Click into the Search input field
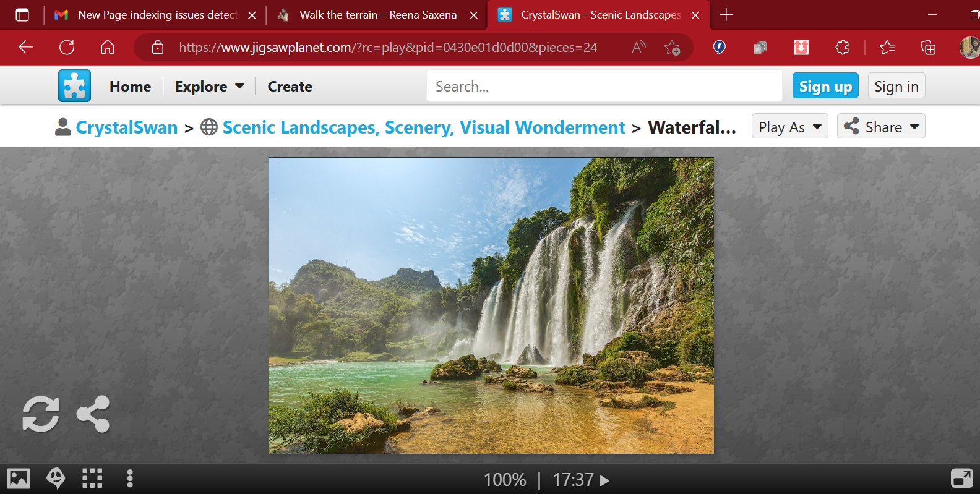The width and height of the screenshot is (980, 494). pos(603,87)
